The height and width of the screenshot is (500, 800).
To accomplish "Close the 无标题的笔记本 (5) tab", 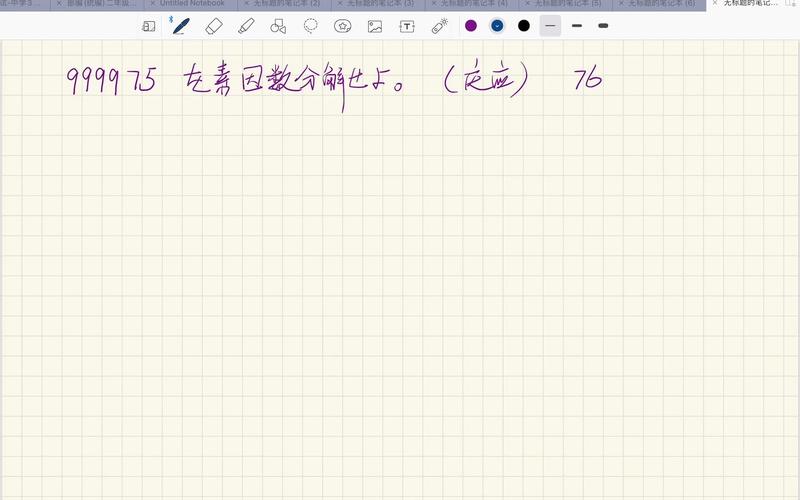I will coord(526,4).
